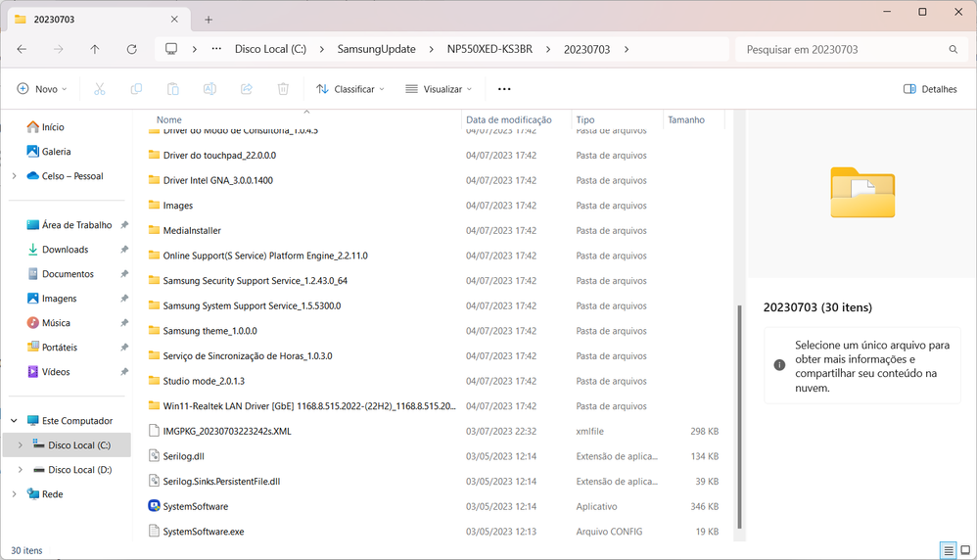Open Portáteis quick access folder
Screen dimensions: 977x560
point(59,348)
